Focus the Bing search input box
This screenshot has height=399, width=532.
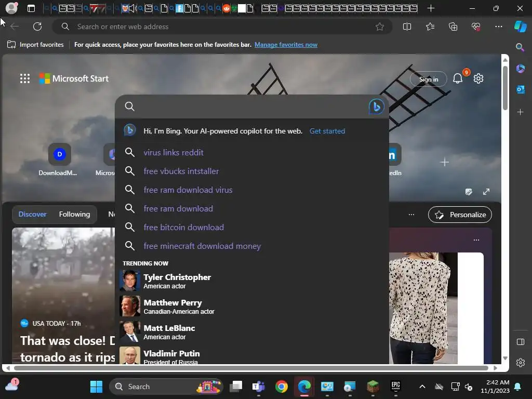pyautogui.click(x=251, y=107)
